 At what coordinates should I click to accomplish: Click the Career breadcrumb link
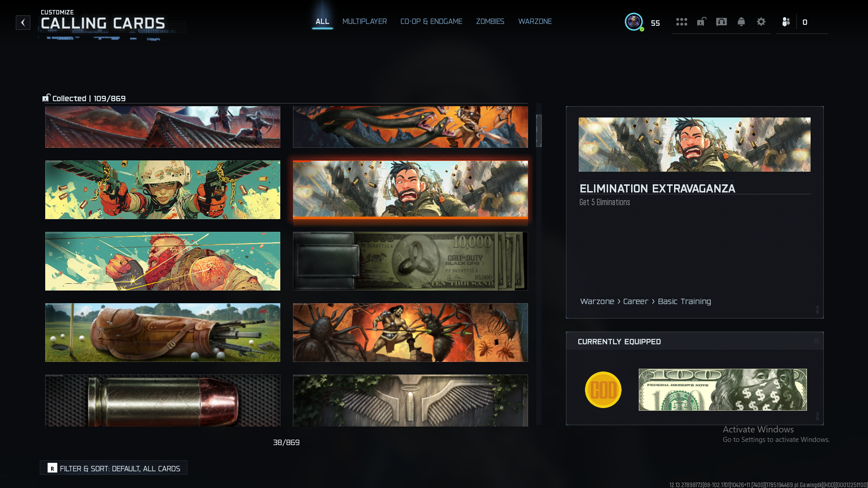[x=636, y=301]
